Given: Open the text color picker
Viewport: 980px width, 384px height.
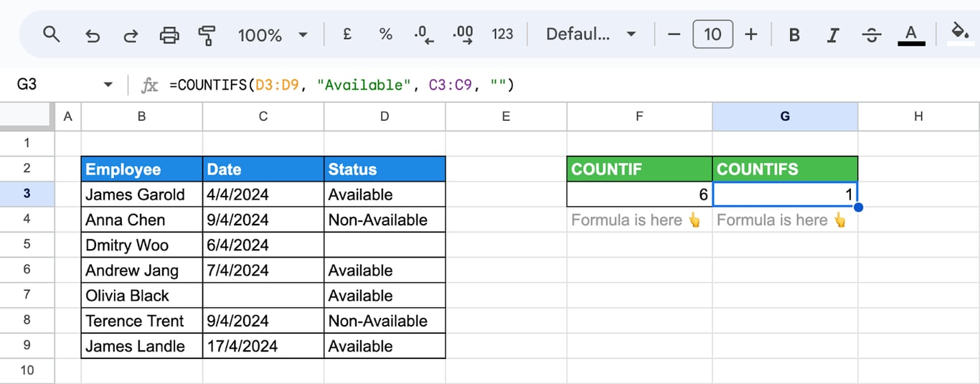Looking at the screenshot, I should point(911,34).
